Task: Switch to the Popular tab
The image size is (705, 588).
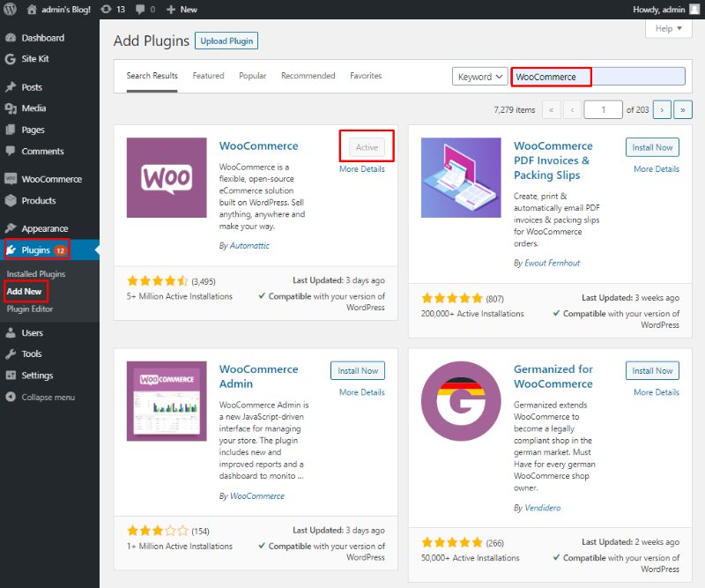Action: click(253, 76)
